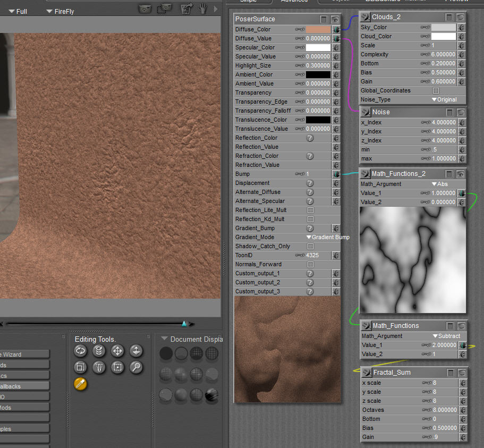Select the Translate/Pull editing tool

(x=117, y=351)
